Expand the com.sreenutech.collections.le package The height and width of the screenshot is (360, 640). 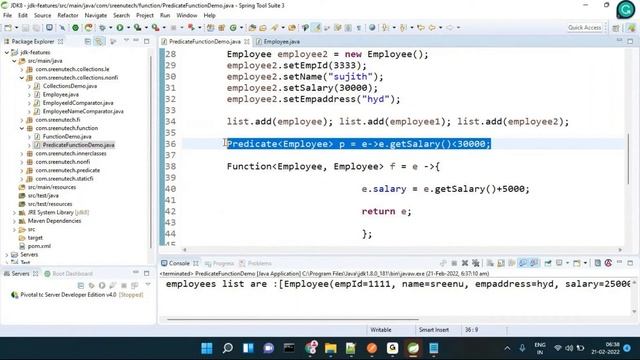click(x=22, y=69)
